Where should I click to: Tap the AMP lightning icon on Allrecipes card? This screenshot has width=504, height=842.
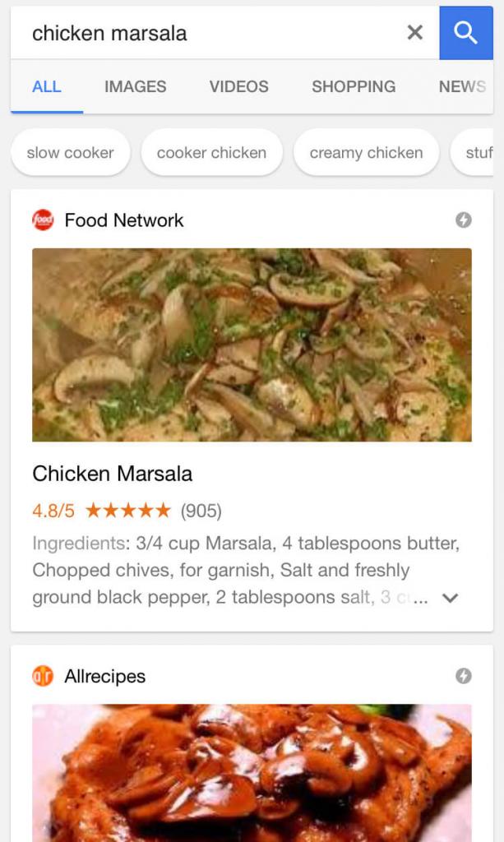pyautogui.click(x=464, y=676)
